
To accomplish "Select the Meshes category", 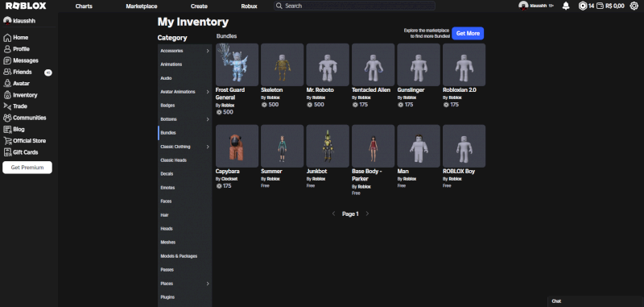I will pos(185,243).
